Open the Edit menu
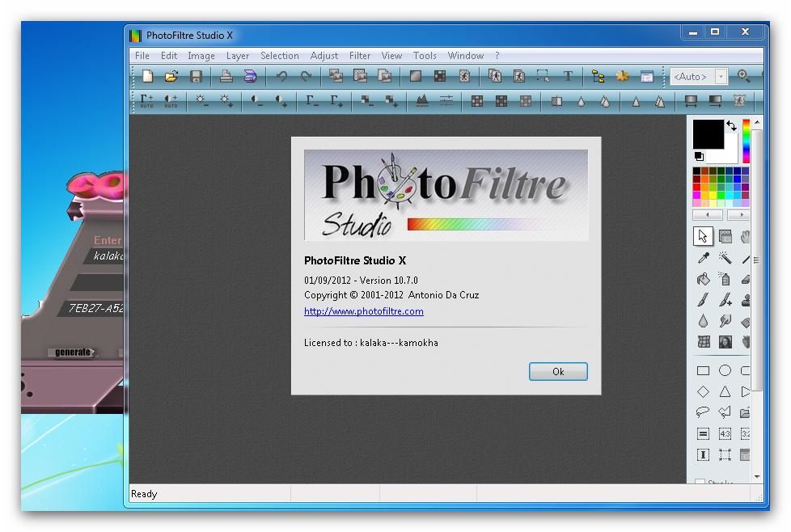 click(168, 56)
